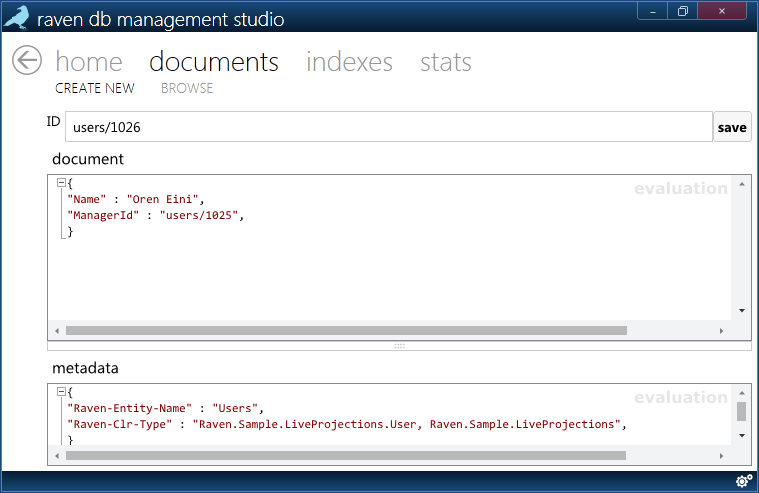Screen dimensions: 759x493
Task: Click the back arrow navigation icon
Action: pos(27,61)
